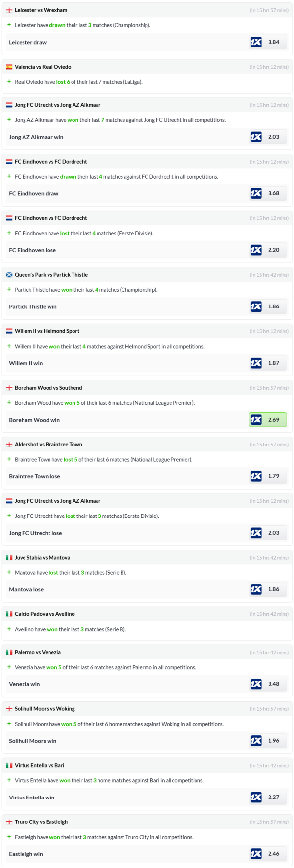Expand the plus sign next to Real Oviedo stat
Viewport: 294px width, 868px height.
[9, 82]
